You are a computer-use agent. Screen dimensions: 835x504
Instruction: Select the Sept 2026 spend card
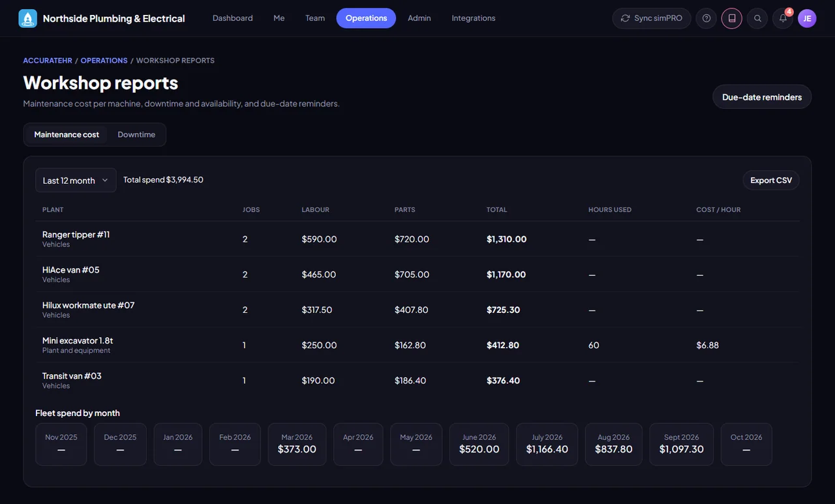point(681,445)
